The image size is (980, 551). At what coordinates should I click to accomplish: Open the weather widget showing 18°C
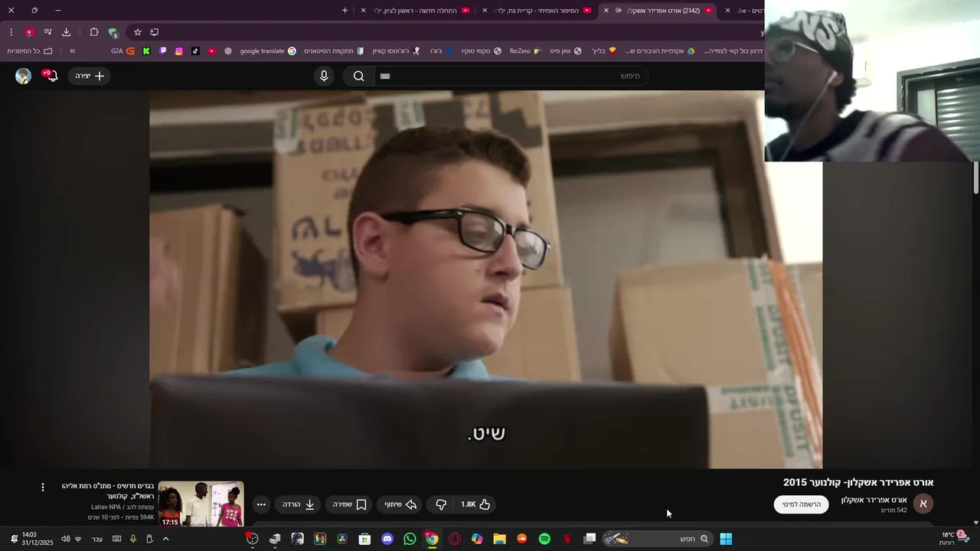pos(954,539)
